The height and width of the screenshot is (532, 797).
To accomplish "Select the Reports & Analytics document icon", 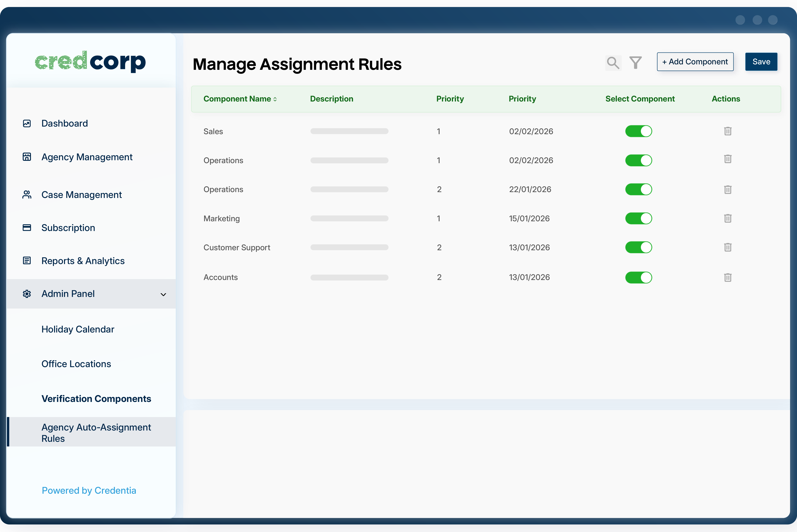I will (27, 260).
